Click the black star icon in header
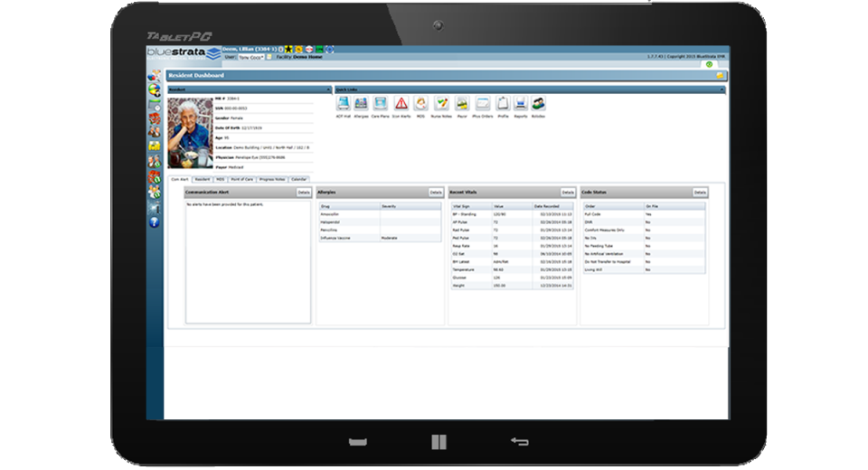 click(x=288, y=50)
